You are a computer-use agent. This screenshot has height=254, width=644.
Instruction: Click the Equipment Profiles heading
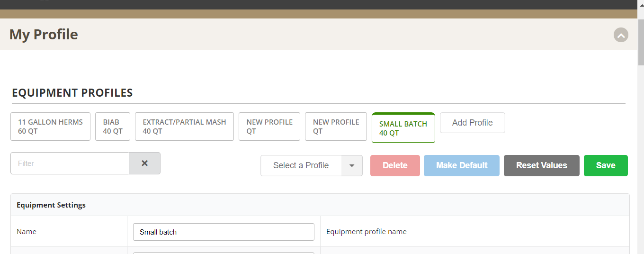pos(72,93)
